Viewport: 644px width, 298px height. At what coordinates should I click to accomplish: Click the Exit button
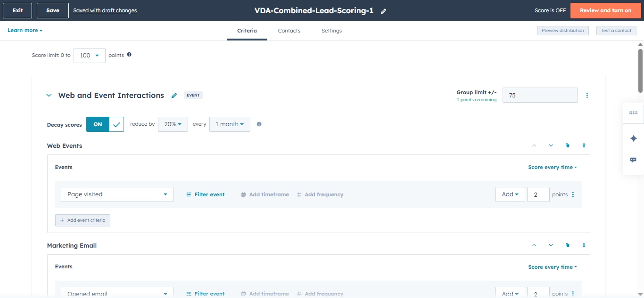(x=17, y=10)
